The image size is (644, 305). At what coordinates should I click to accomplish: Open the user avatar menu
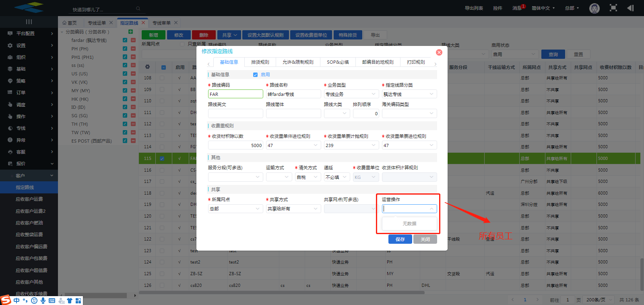coord(594,8)
